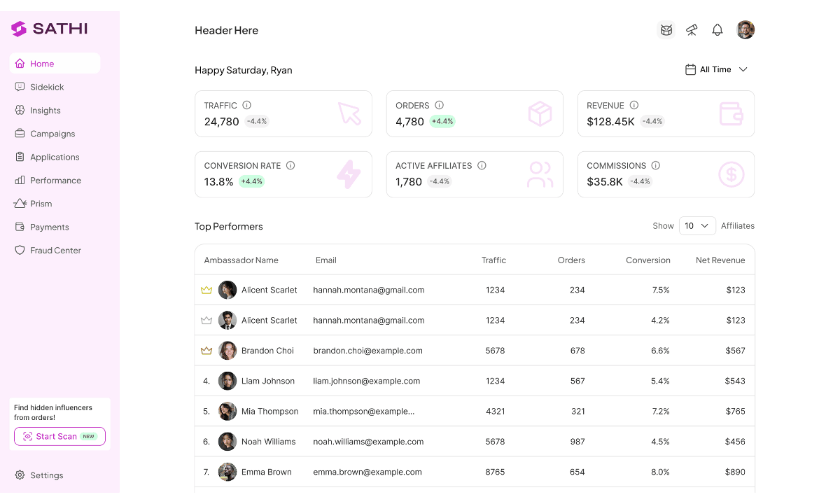840x504 pixels.
Task: Open the REVENUE info tooltip icon
Action: point(634,105)
